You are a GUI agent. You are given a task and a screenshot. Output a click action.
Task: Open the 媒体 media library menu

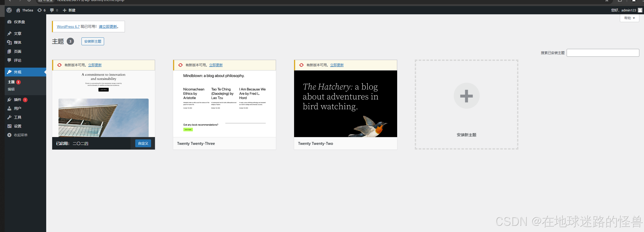tap(25, 42)
